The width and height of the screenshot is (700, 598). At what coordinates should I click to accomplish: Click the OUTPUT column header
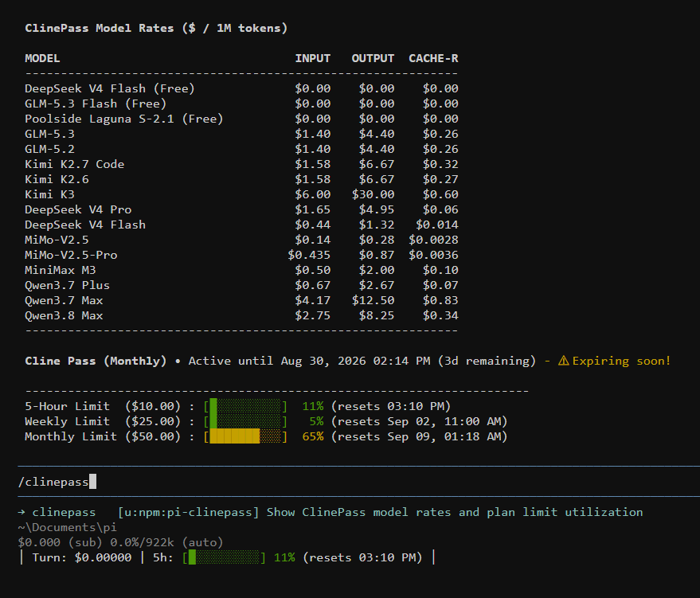[373, 58]
